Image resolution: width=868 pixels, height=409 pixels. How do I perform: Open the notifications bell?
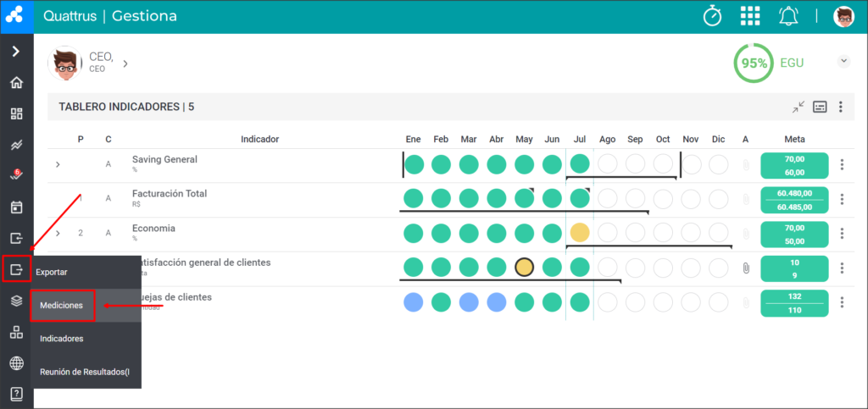[x=788, y=16]
